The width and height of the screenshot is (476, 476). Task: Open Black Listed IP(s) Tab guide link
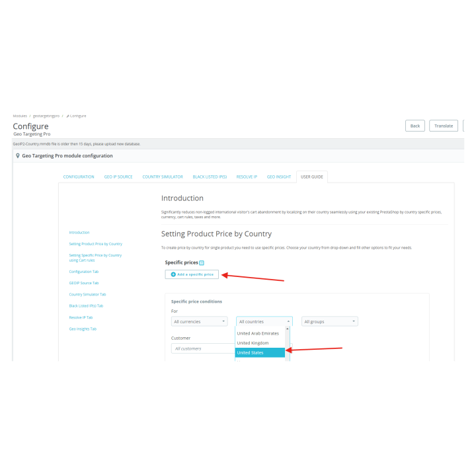86,305
